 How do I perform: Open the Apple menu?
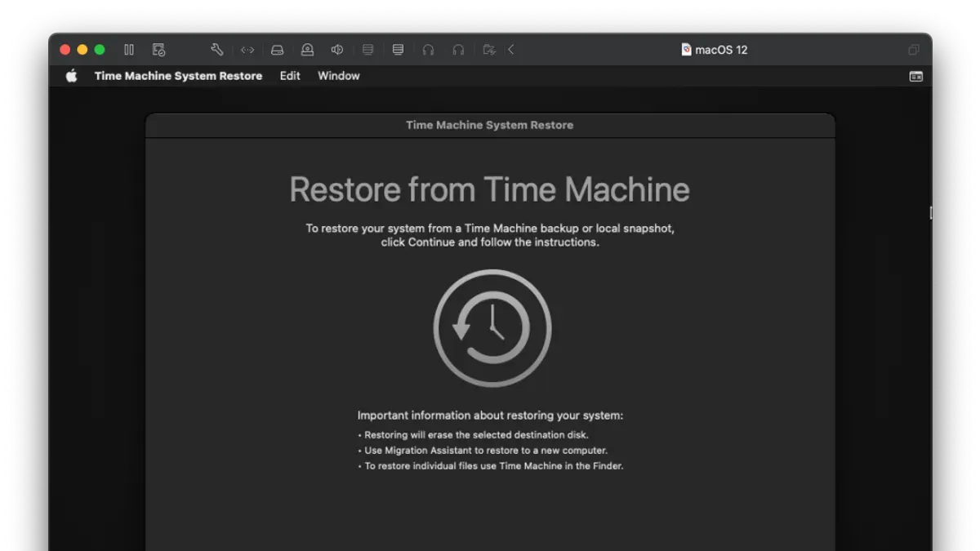[x=72, y=76]
